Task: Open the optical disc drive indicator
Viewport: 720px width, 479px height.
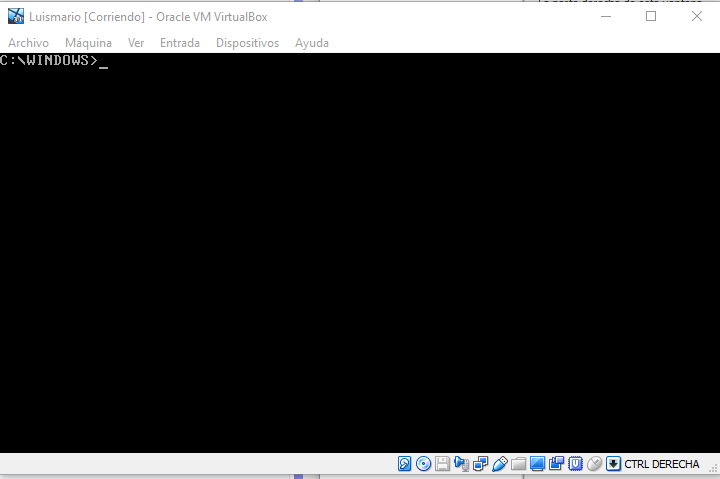Action: click(x=424, y=464)
